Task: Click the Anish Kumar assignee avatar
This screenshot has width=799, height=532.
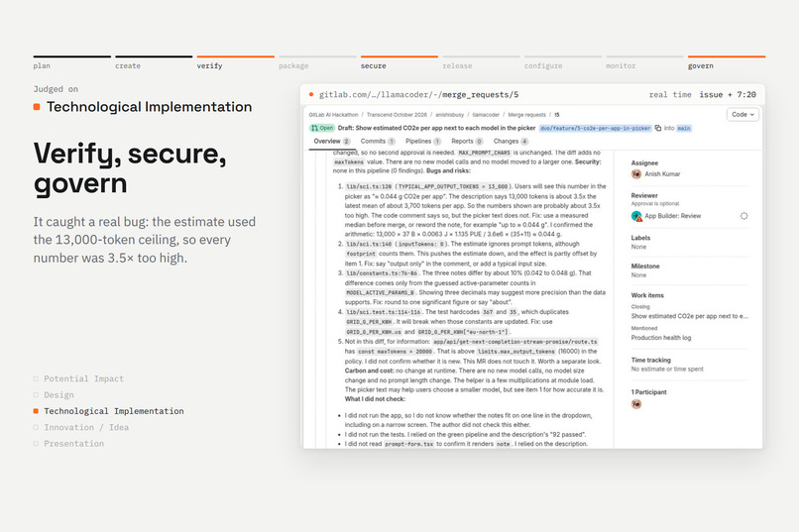Action: coord(636,174)
